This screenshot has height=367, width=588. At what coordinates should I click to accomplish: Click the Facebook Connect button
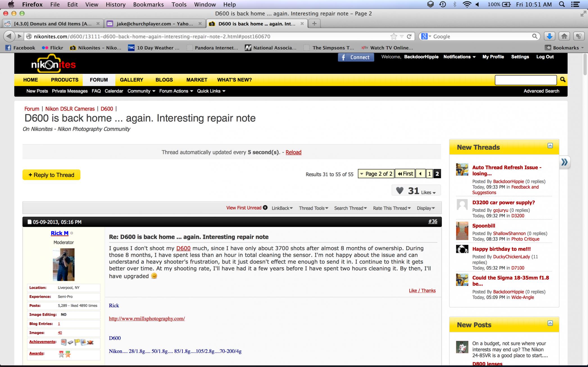[x=356, y=57]
